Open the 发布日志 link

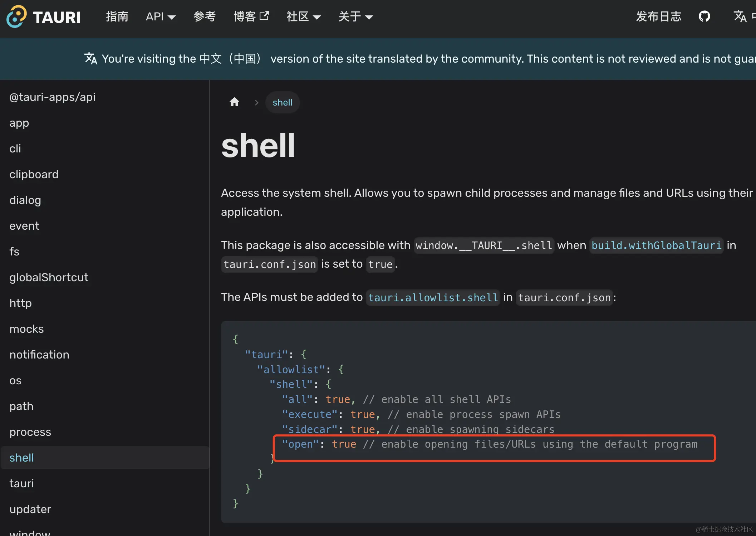658,16
